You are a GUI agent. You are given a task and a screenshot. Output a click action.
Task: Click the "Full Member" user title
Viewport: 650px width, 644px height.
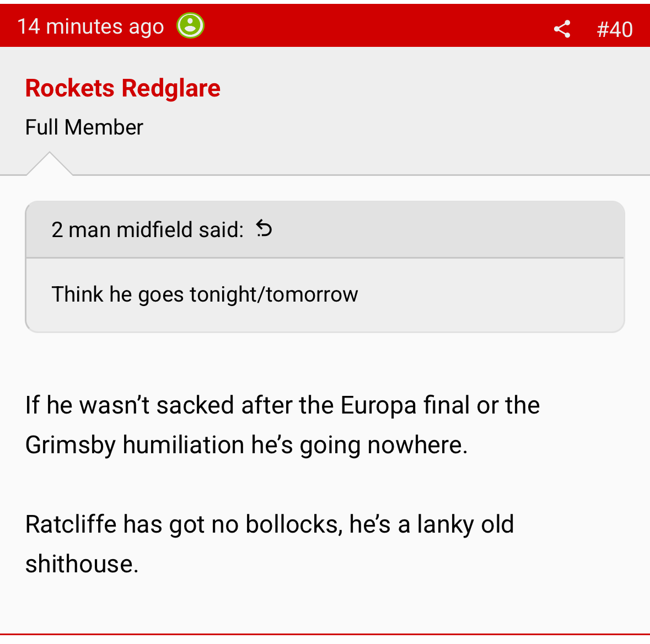point(84,127)
